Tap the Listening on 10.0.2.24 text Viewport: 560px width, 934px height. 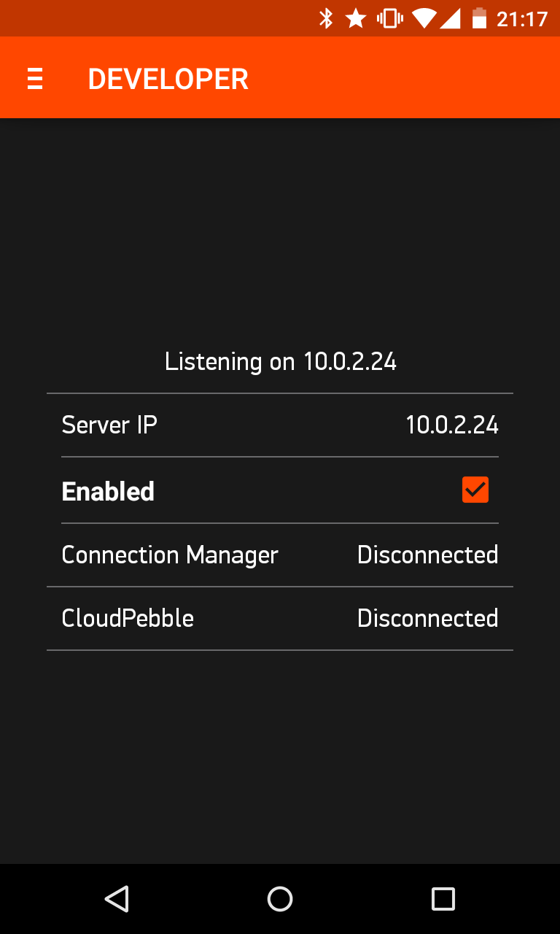pyautogui.click(x=281, y=362)
